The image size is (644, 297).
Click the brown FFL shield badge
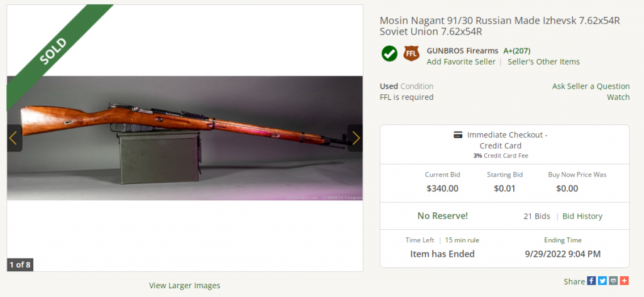(x=411, y=54)
